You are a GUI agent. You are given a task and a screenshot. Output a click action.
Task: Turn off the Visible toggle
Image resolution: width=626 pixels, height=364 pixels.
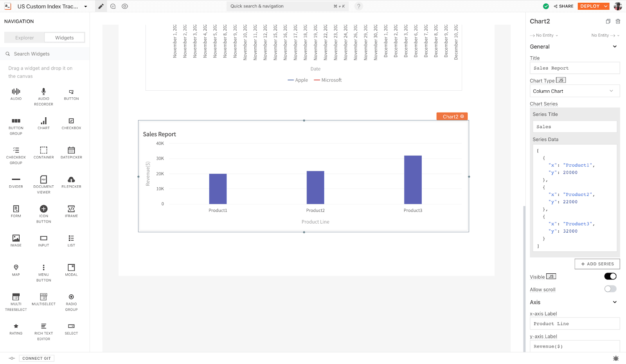(610, 276)
